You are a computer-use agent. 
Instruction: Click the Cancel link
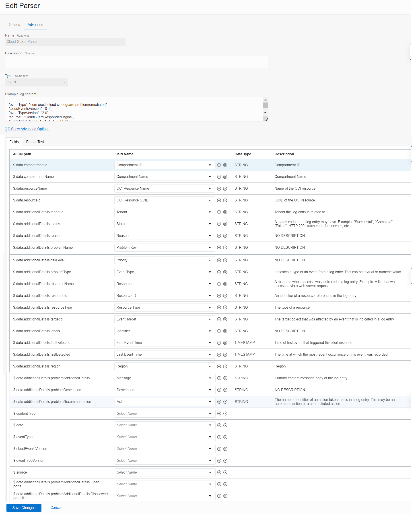pyautogui.click(x=56, y=508)
